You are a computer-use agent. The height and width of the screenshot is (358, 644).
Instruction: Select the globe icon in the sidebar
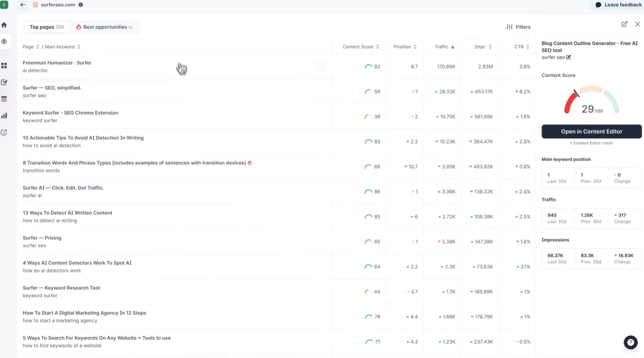pos(4,42)
